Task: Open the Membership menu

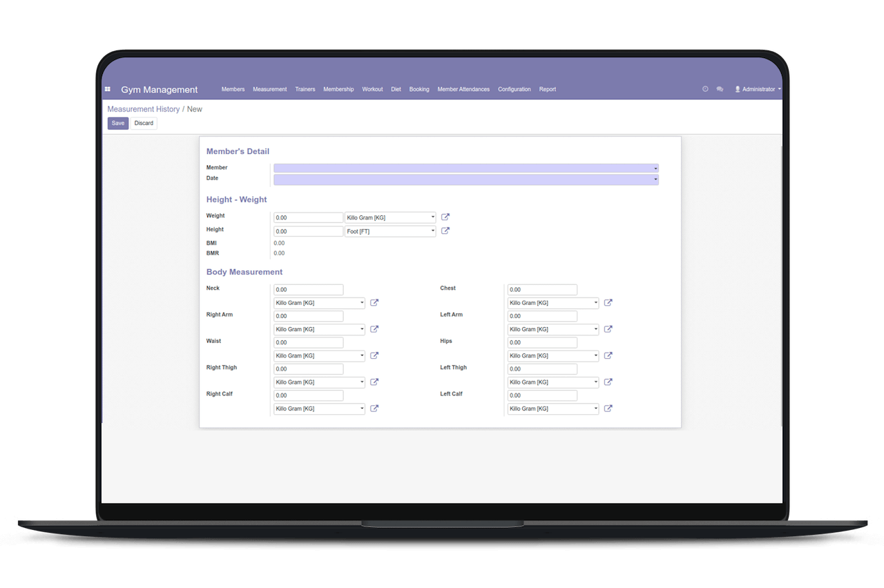Action: coord(338,89)
